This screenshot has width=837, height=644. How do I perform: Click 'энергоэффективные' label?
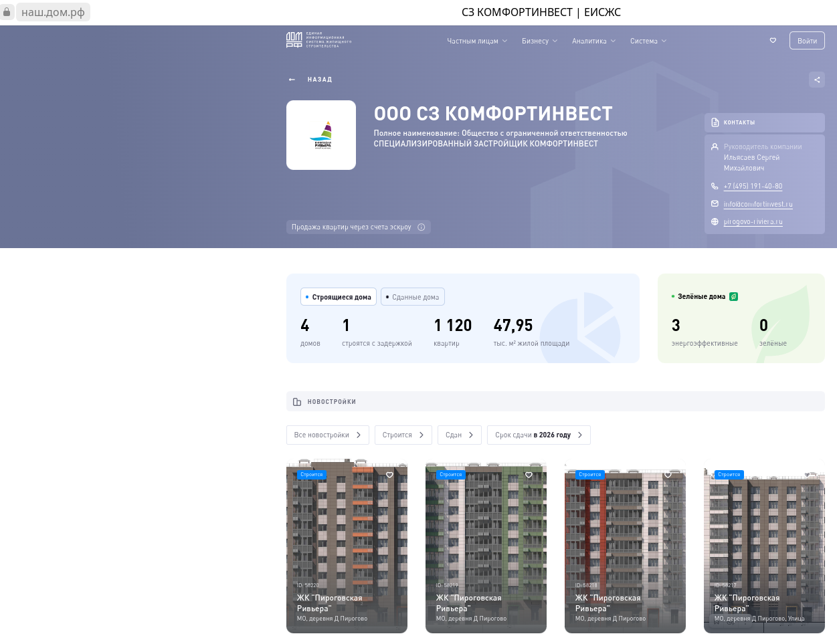(x=705, y=344)
